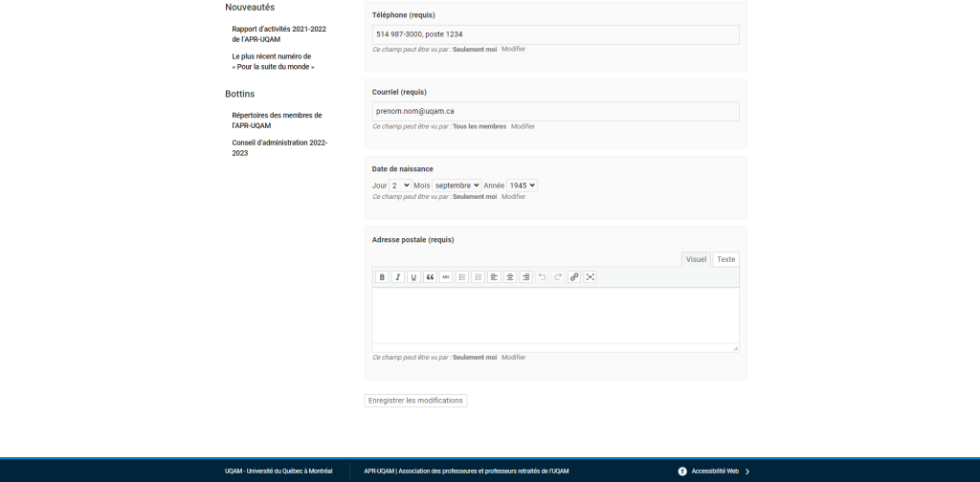This screenshot has height=482, width=980.
Task: Expand the Année dropdown showing 1945
Action: (x=522, y=186)
